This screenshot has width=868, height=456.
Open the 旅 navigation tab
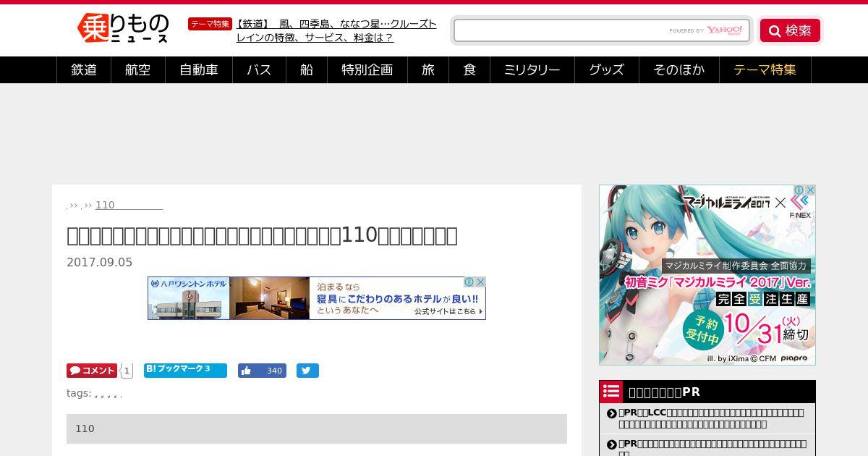pyautogui.click(x=428, y=69)
